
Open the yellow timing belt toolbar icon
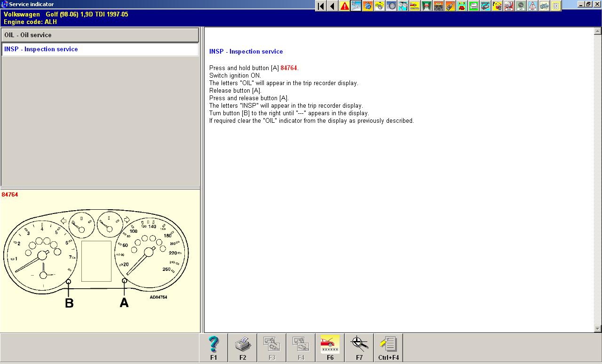(x=380, y=6)
